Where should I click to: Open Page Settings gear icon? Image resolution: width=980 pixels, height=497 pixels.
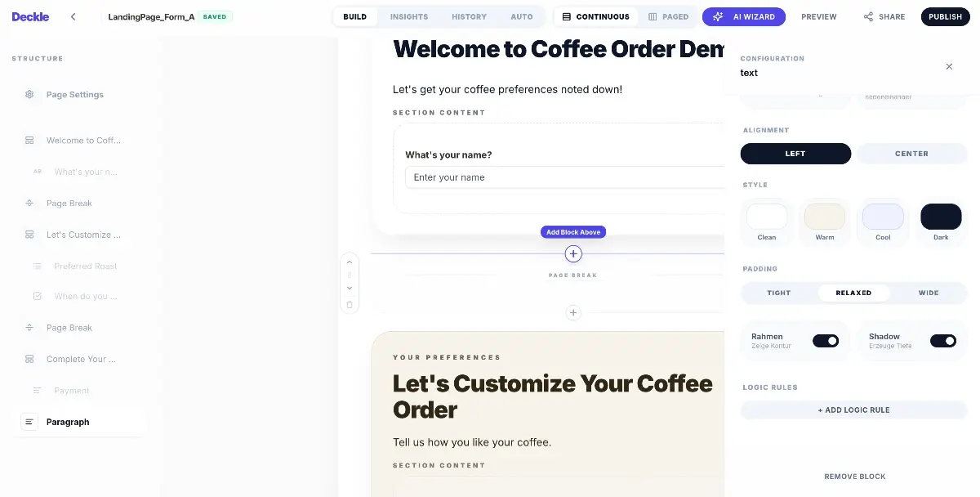tap(29, 95)
